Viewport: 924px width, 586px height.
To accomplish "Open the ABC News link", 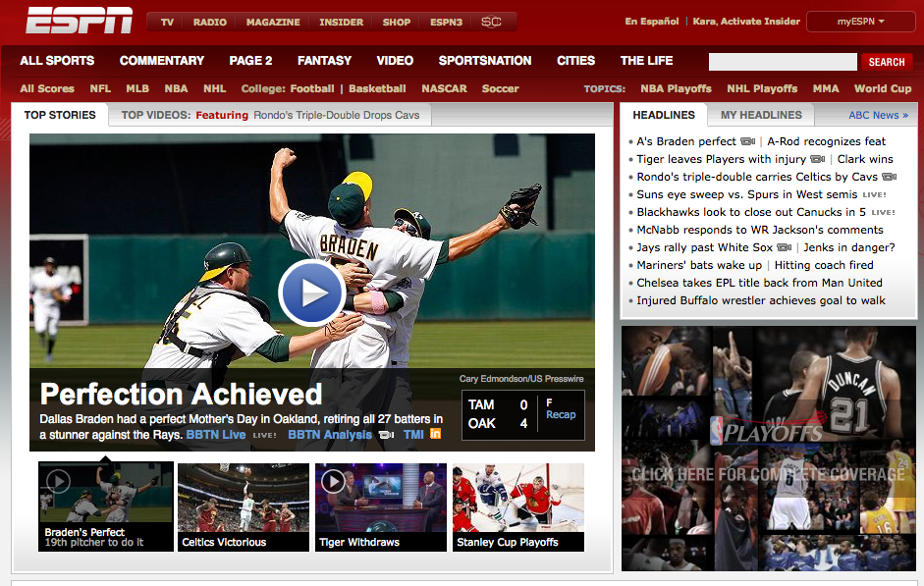I will click(x=878, y=115).
